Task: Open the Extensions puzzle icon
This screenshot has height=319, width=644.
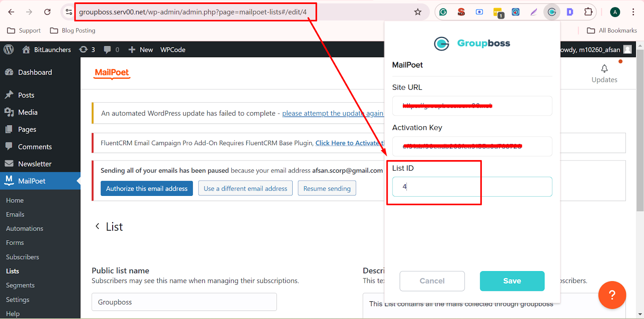Action: coord(588,12)
